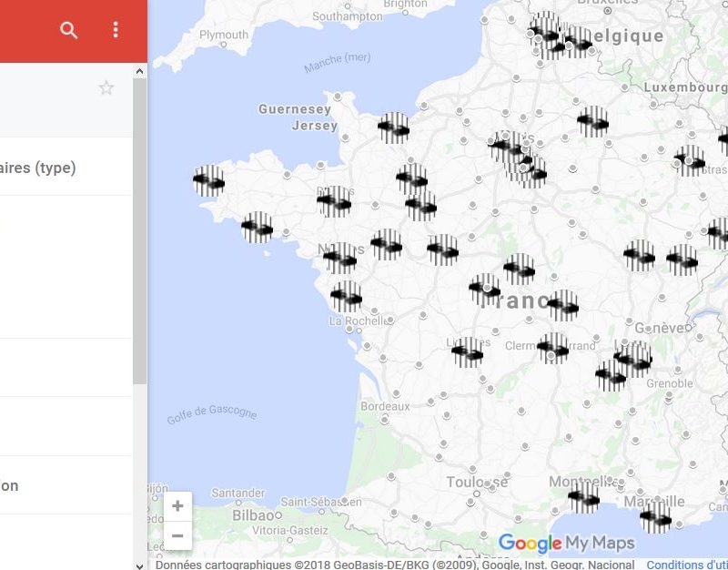Image resolution: width=728 pixels, height=570 pixels.
Task: Select the panel item ending in "on"
Action: (9, 485)
